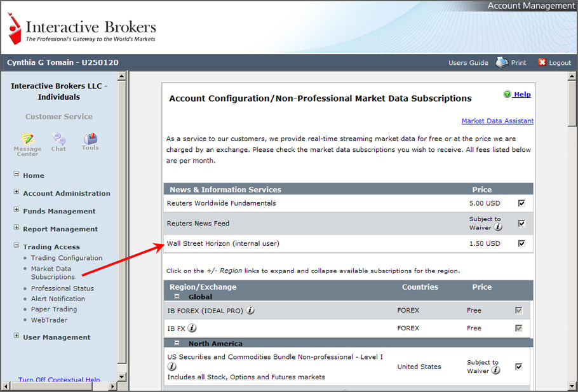Click the Logout link text
Image resolution: width=578 pixels, height=392 pixels.
(x=560, y=63)
